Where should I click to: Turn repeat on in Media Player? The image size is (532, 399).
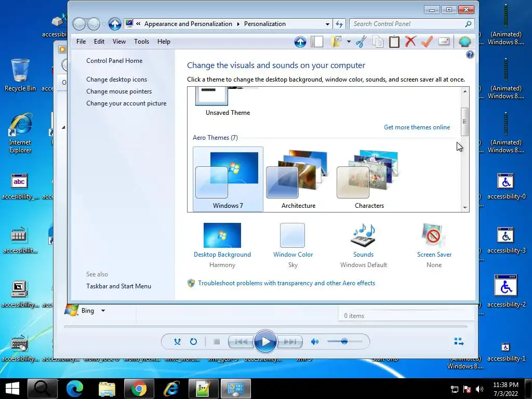click(x=193, y=341)
